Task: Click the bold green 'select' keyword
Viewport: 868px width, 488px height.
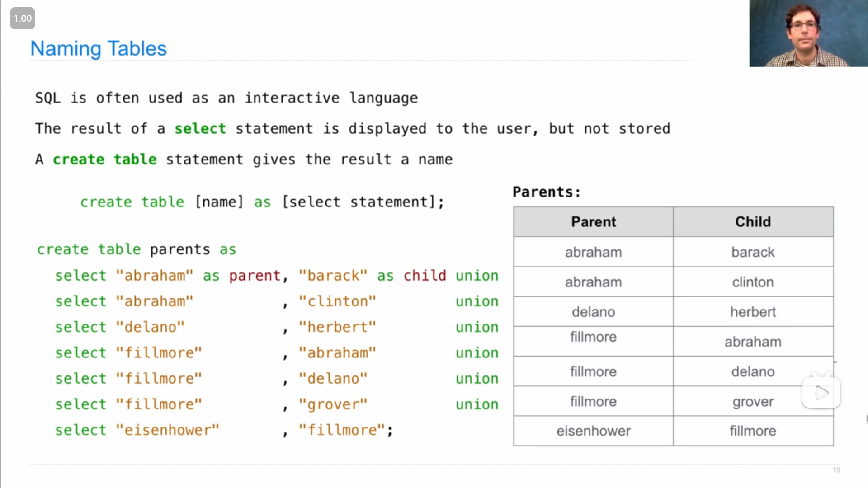Action: pos(200,129)
